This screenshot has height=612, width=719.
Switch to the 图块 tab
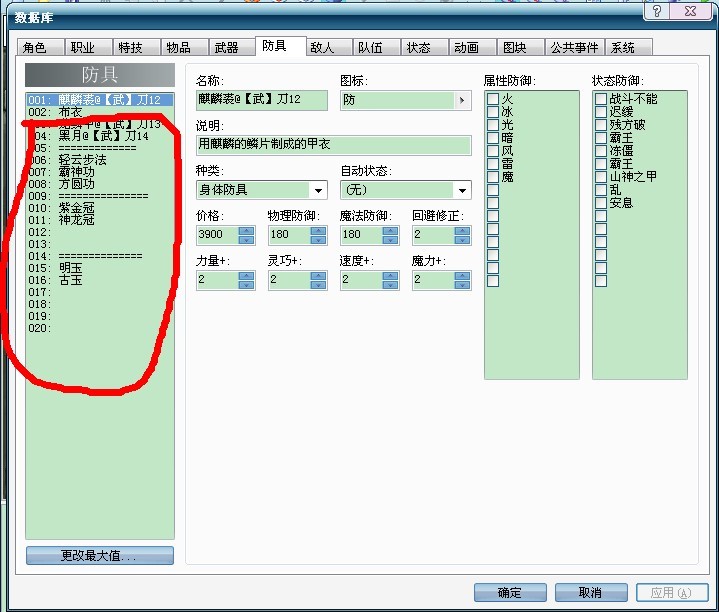(521, 47)
